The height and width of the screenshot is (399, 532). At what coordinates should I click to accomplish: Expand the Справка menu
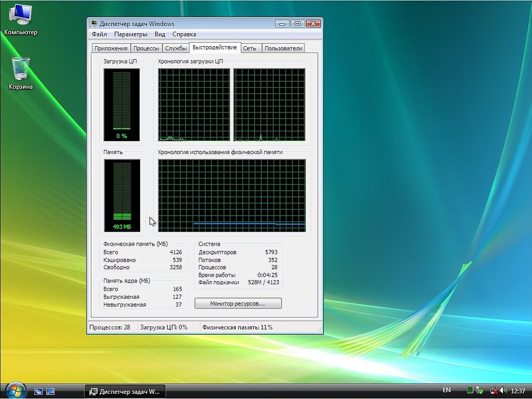click(x=184, y=34)
